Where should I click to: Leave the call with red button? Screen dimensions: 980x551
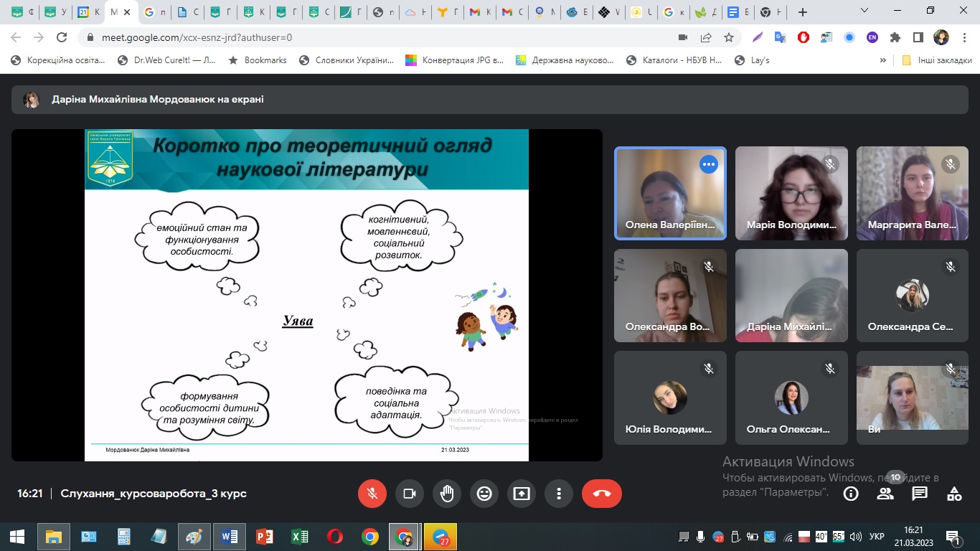click(601, 494)
